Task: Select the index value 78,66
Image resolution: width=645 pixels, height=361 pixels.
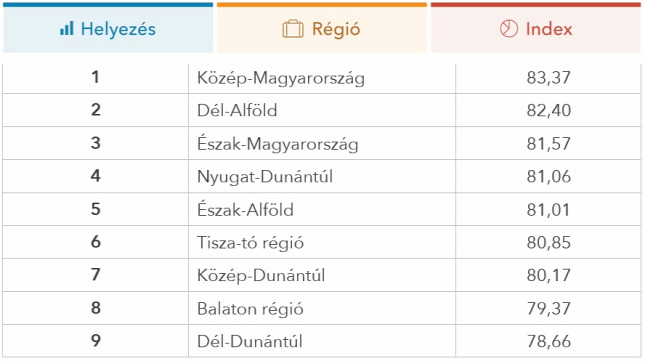Action: click(548, 341)
